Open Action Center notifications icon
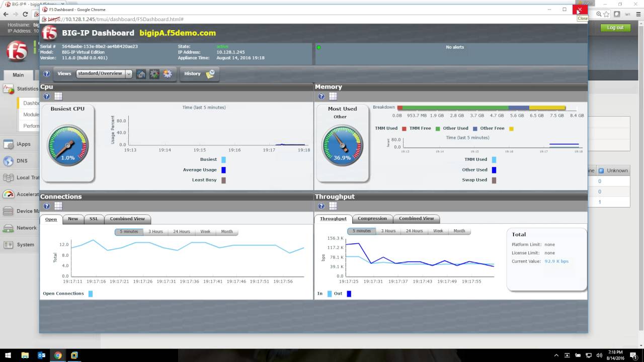The image size is (644, 362). tap(634, 355)
